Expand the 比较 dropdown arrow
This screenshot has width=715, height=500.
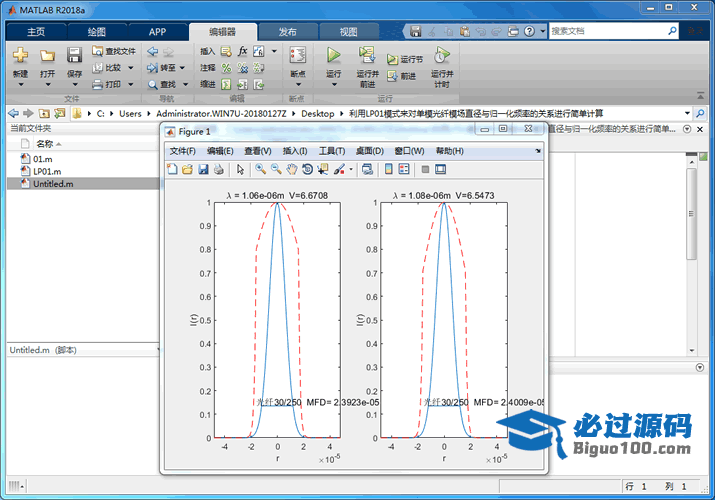131,68
